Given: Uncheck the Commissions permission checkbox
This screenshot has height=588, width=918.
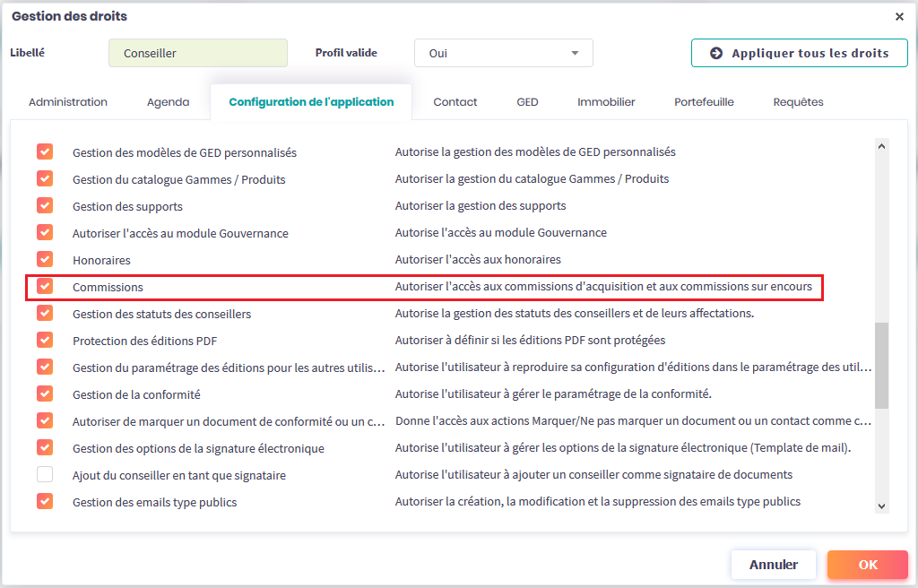Looking at the screenshot, I should pyautogui.click(x=45, y=287).
